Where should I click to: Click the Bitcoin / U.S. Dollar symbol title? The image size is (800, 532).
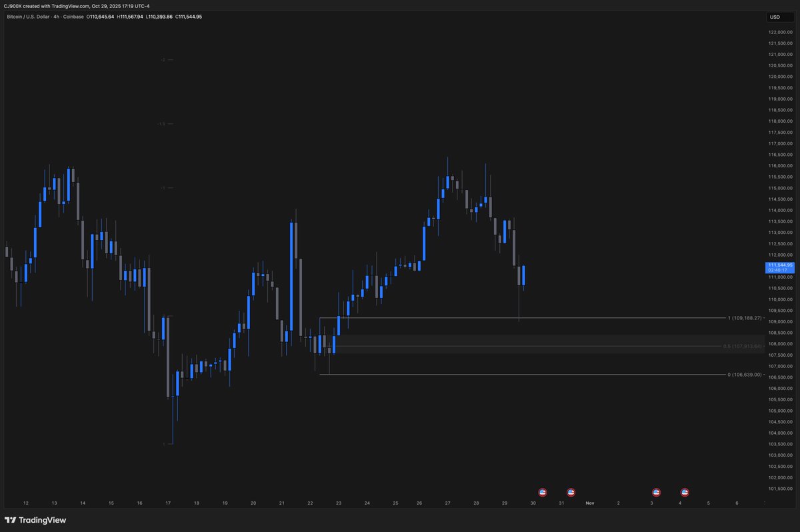(x=27, y=17)
